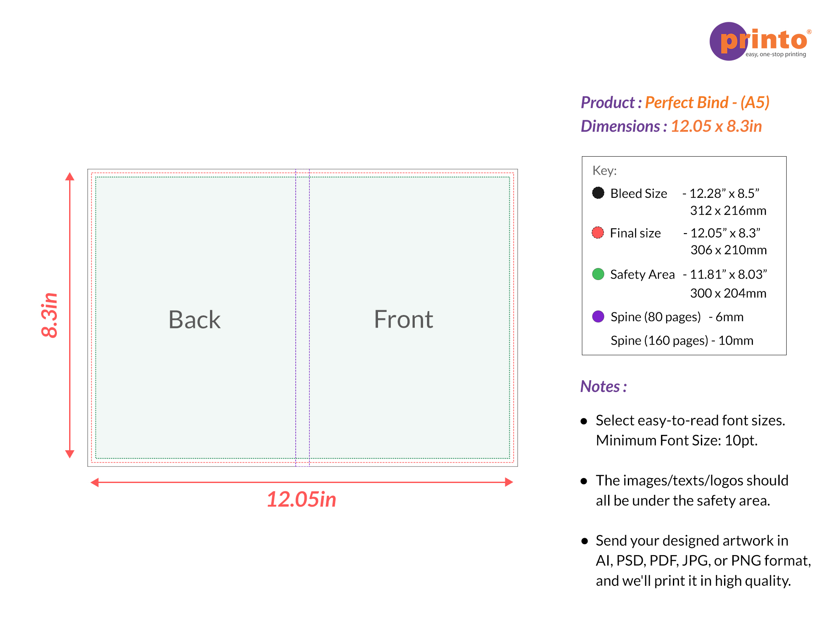Click the bullet beside the artwork format note

click(584, 541)
